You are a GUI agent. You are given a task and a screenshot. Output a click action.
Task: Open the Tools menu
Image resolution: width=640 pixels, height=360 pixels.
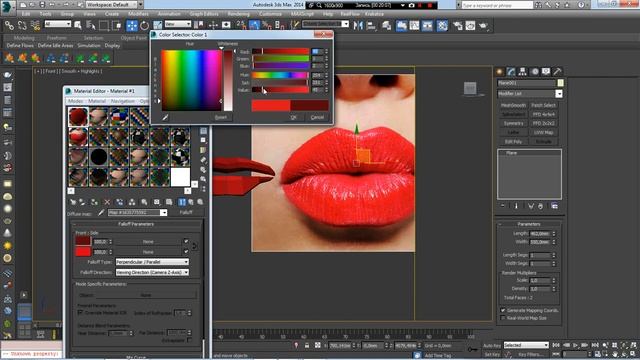pos(46,14)
